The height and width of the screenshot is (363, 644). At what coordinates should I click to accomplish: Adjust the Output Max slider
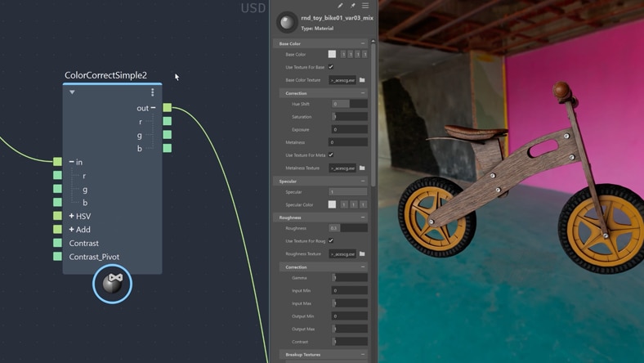pos(350,329)
